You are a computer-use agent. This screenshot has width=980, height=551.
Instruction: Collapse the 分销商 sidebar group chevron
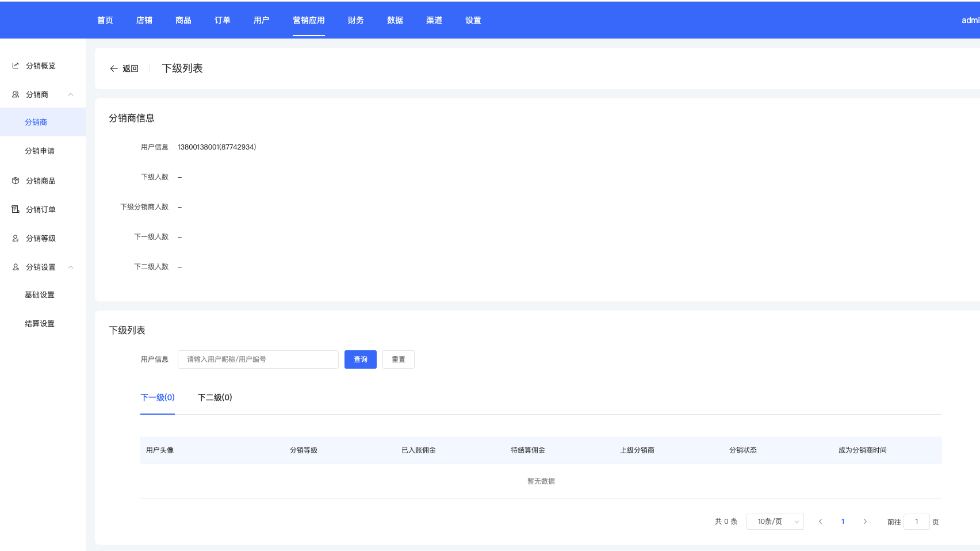[71, 94]
